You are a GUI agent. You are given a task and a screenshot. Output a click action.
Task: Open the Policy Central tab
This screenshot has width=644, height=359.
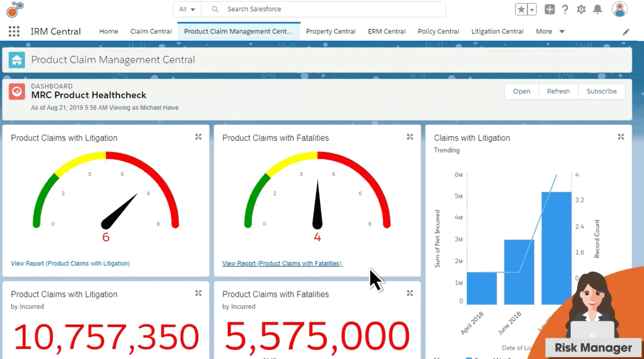pos(438,31)
